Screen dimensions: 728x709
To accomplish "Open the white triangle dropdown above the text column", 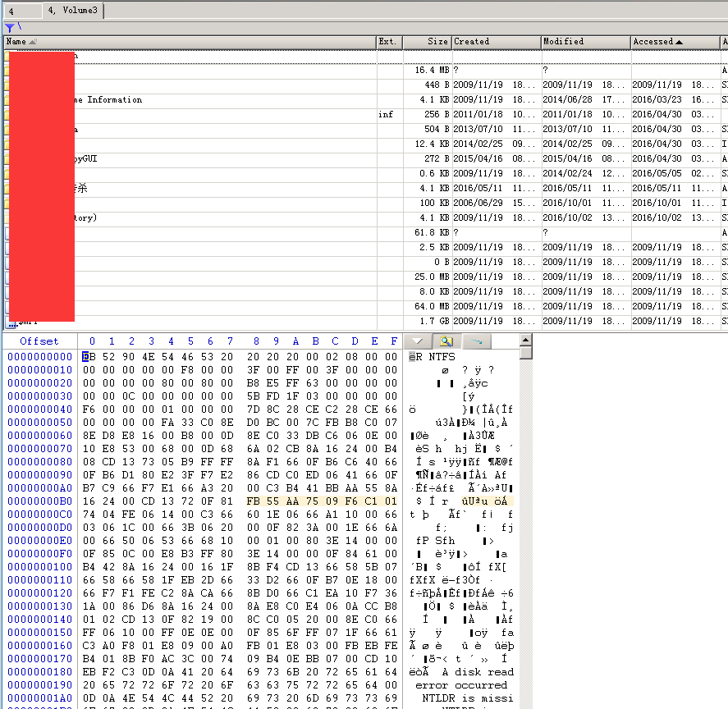I will pyautogui.click(x=418, y=341).
